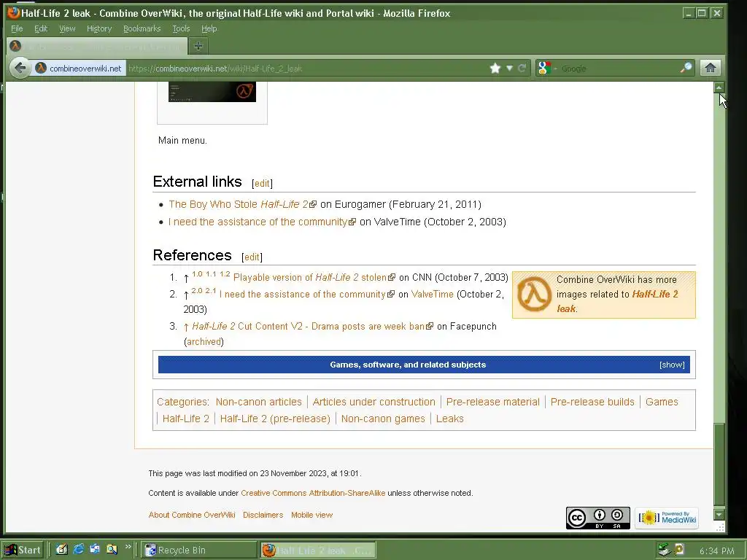
Task: Click the taskbar clock showing 6:34 PM
Action: [x=716, y=551]
